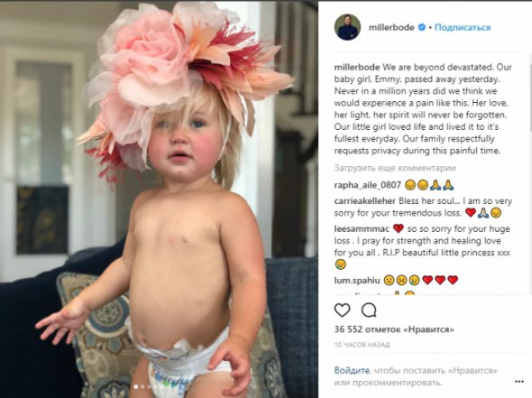This screenshot has width=532, height=398.
Task: Select the second carousel dot indicator
Action: click(142, 386)
